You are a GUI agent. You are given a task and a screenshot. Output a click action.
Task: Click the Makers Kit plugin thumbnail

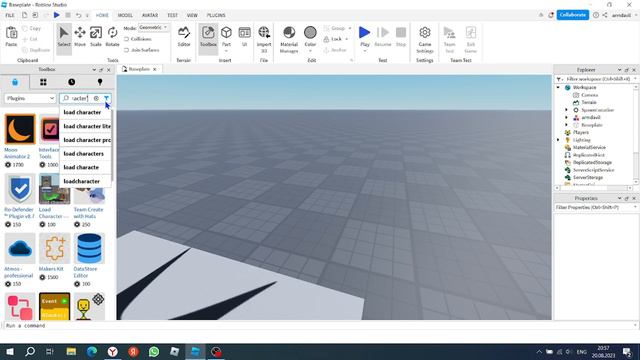coord(54,248)
